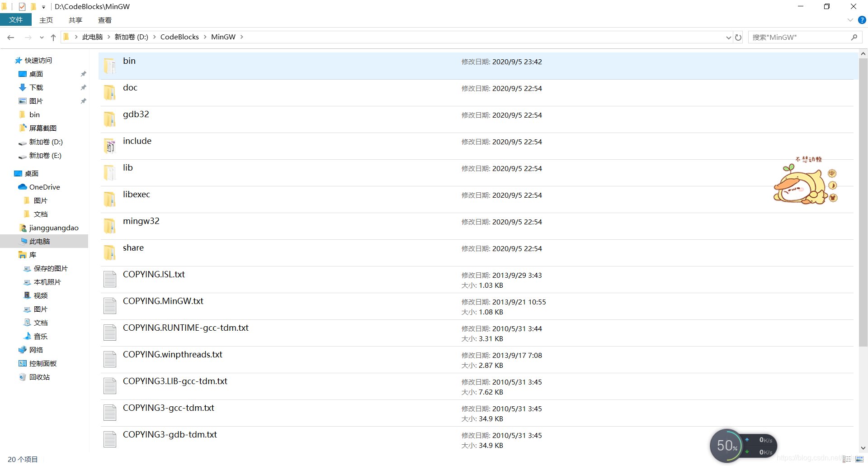868x466 pixels.
Task: Open the Help question mark icon
Action: (862, 20)
